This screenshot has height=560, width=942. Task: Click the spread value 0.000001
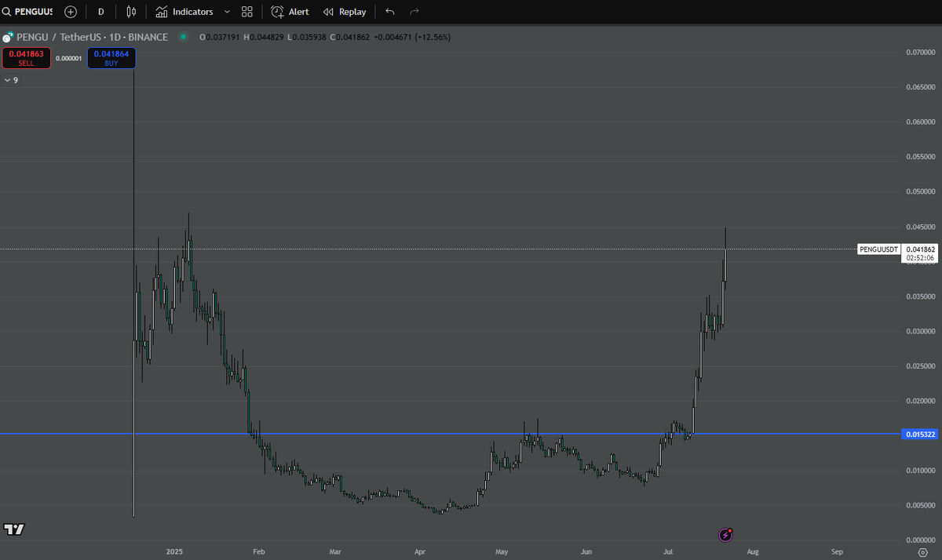click(69, 59)
